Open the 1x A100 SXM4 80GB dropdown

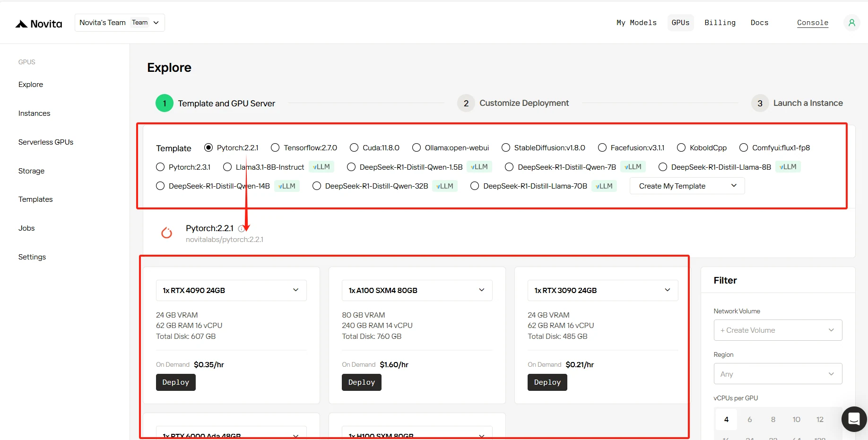pyautogui.click(x=417, y=290)
